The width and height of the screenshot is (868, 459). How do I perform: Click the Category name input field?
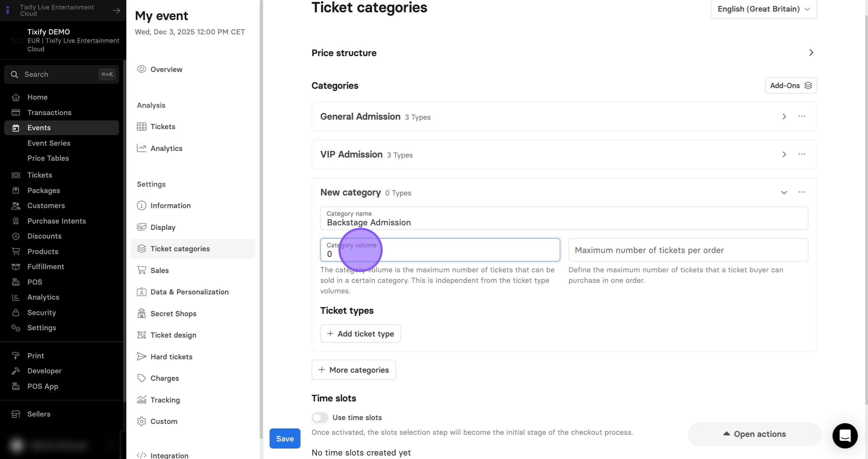pos(564,218)
